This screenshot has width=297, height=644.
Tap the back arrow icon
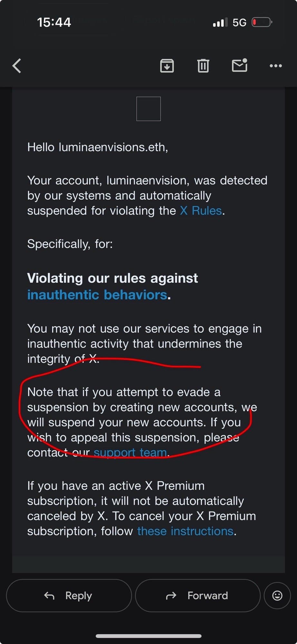[x=17, y=66]
